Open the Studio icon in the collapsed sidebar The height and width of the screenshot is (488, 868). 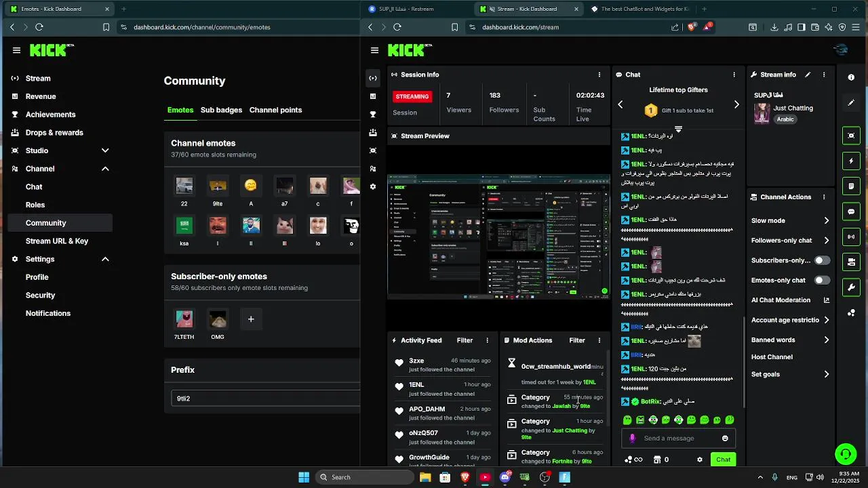pyautogui.click(x=373, y=150)
